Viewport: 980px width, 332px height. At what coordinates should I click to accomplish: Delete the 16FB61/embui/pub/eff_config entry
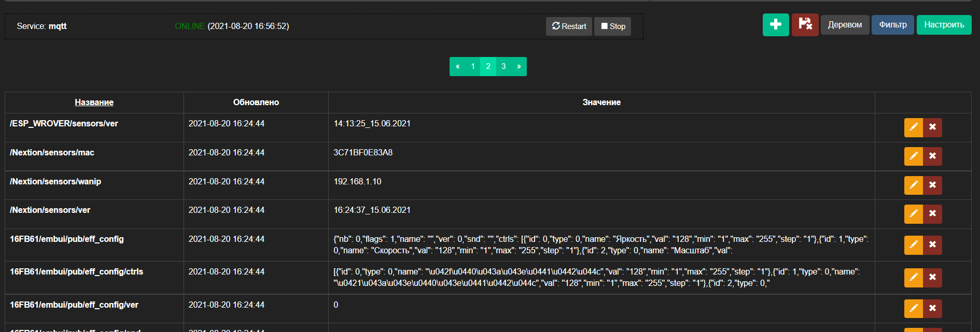coord(932,245)
